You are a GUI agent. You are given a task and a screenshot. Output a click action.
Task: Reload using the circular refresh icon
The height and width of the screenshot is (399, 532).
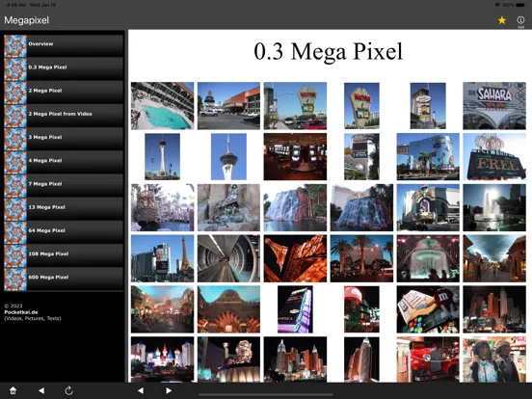[68, 390]
